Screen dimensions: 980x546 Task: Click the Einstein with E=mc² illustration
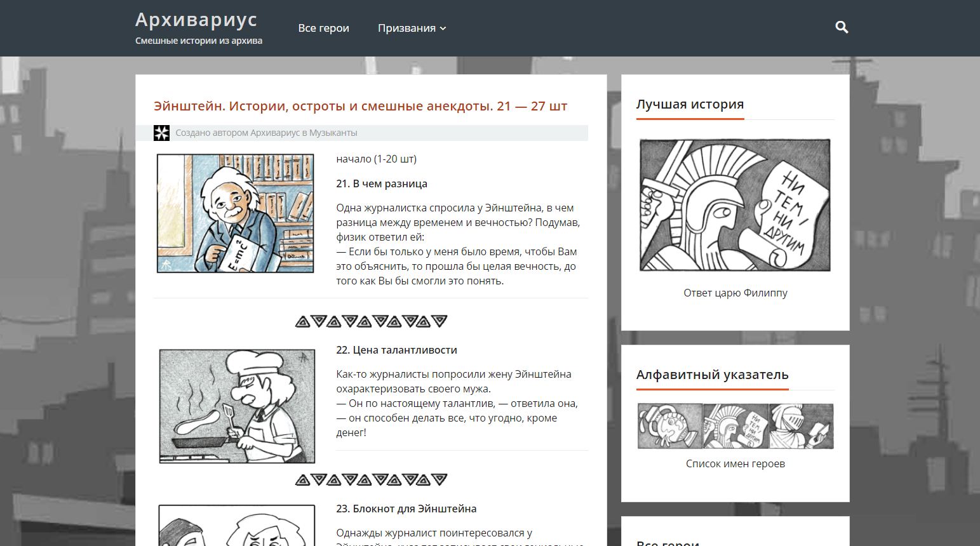[235, 213]
